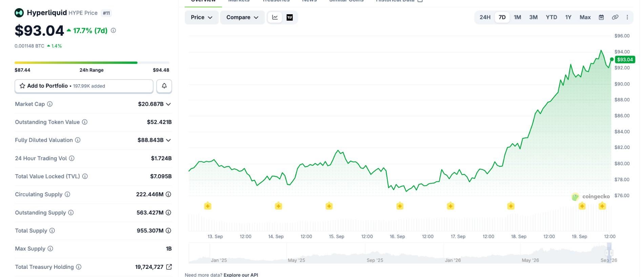Click star marker above the 16. Sep label
This screenshot has width=644, height=277.
coord(400,206)
